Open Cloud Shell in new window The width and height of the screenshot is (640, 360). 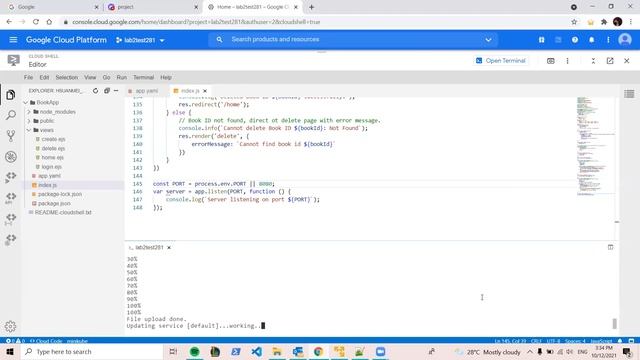pos(610,61)
